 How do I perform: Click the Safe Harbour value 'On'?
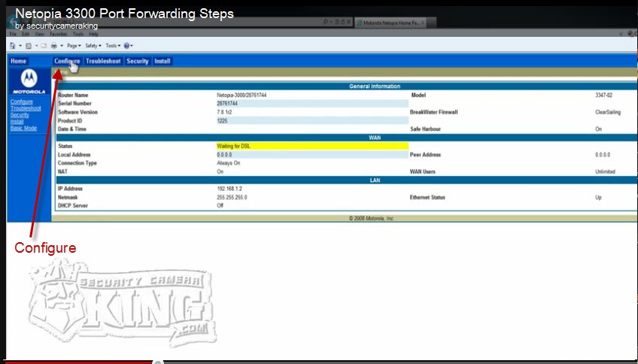(x=599, y=129)
